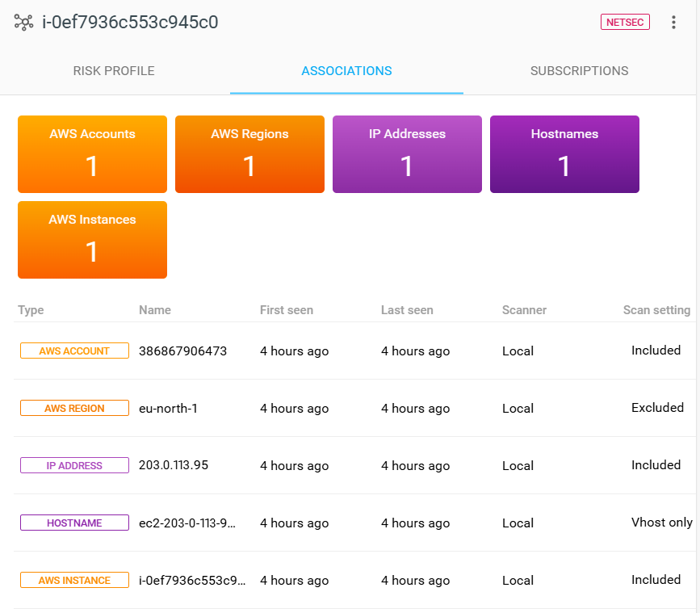The width and height of the screenshot is (700, 613).
Task: Switch to the Risk Profile tab
Action: [x=114, y=71]
